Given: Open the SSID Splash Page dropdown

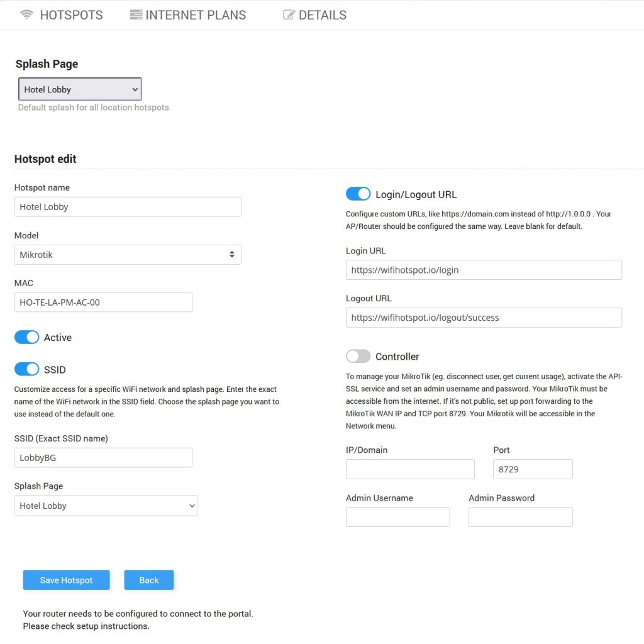Looking at the screenshot, I should coord(106,506).
